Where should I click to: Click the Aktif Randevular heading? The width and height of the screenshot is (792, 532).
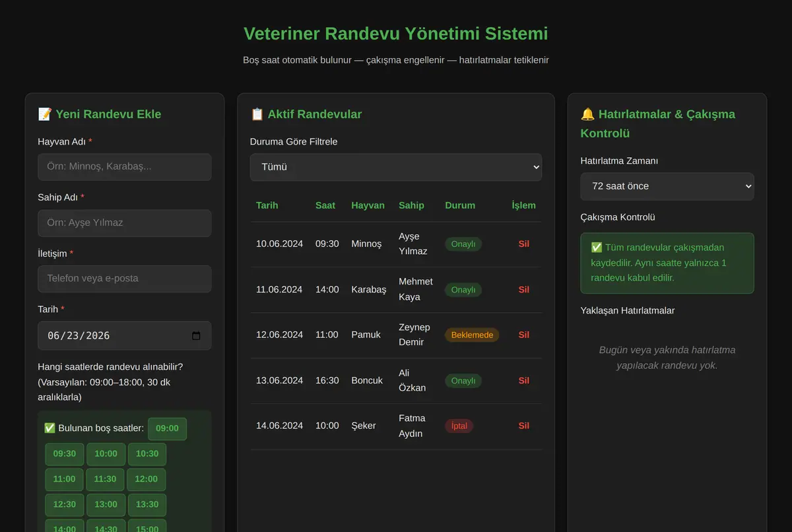pyautogui.click(x=306, y=114)
